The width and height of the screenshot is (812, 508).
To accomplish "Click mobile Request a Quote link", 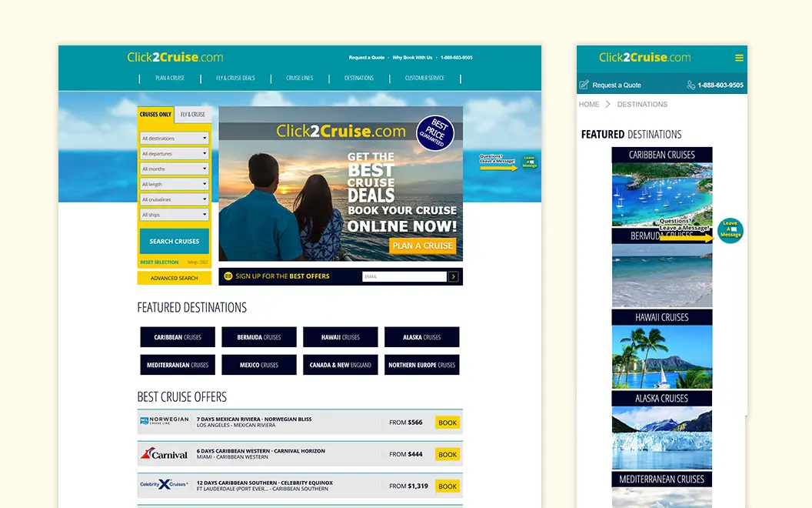I will (616, 85).
